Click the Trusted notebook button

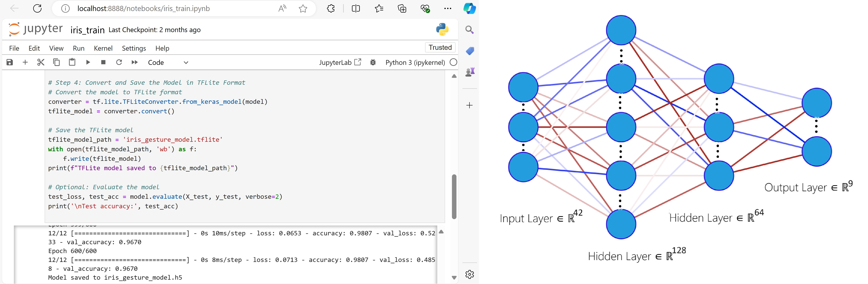pyautogui.click(x=440, y=48)
